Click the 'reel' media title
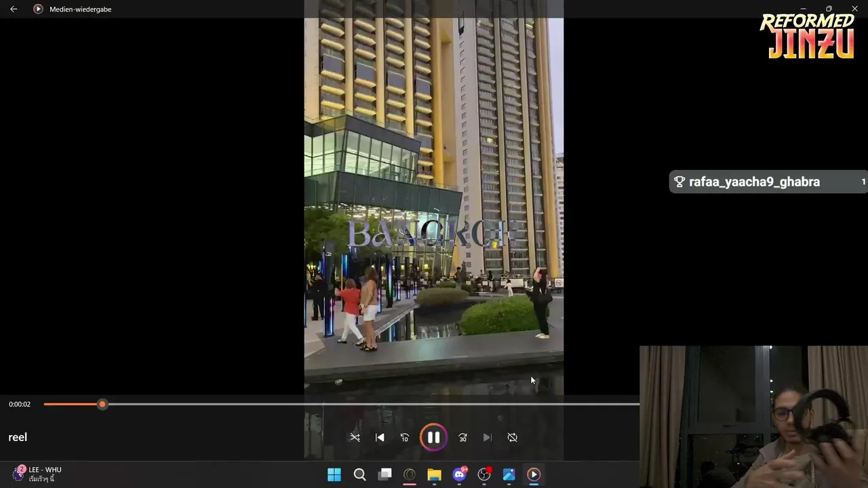Viewport: 868px width, 488px height. pyautogui.click(x=18, y=437)
